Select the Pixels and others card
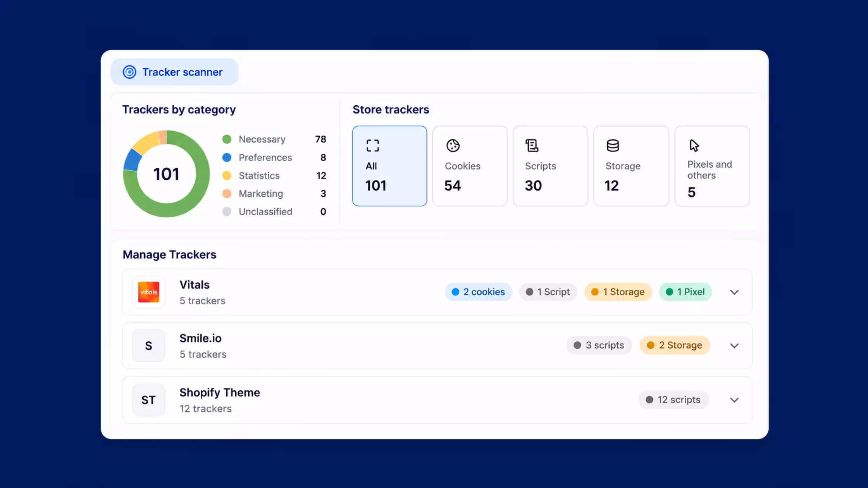This screenshot has width=868, height=488. tap(712, 166)
